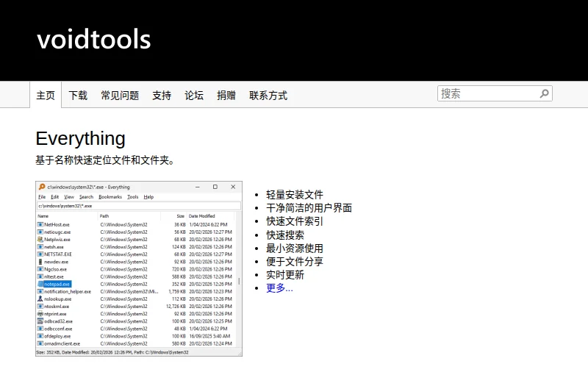Open the 常见问题 menu item
Viewport: 588px width, 386px height.
[x=120, y=96]
